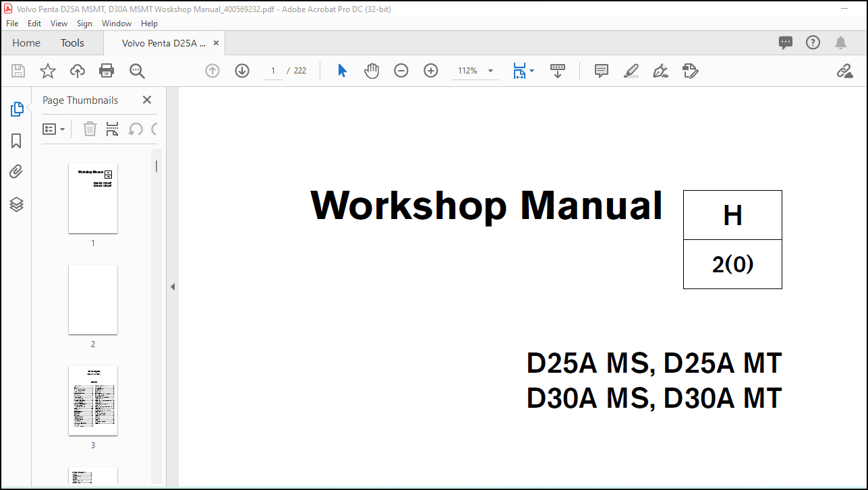Select page 3 thumbnail

point(93,400)
